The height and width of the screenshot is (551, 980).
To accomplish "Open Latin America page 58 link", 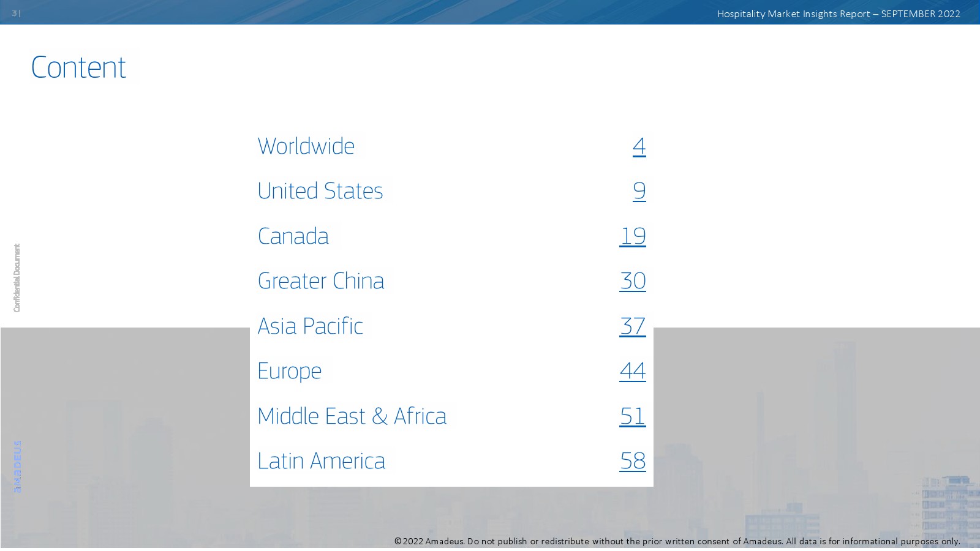I will click(633, 461).
